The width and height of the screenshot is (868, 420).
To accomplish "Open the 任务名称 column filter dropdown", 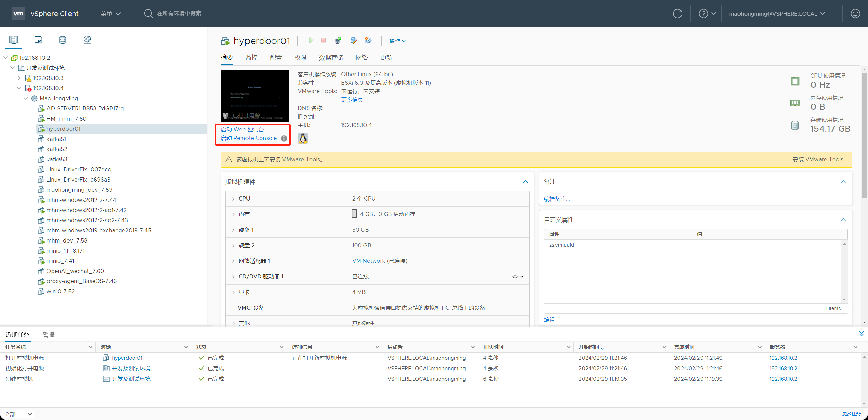I will [x=91, y=347].
